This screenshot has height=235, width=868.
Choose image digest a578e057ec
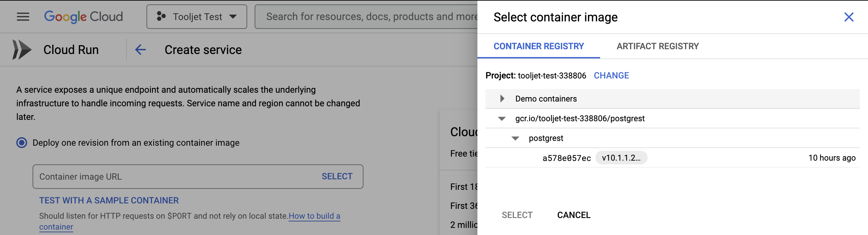pos(567,158)
